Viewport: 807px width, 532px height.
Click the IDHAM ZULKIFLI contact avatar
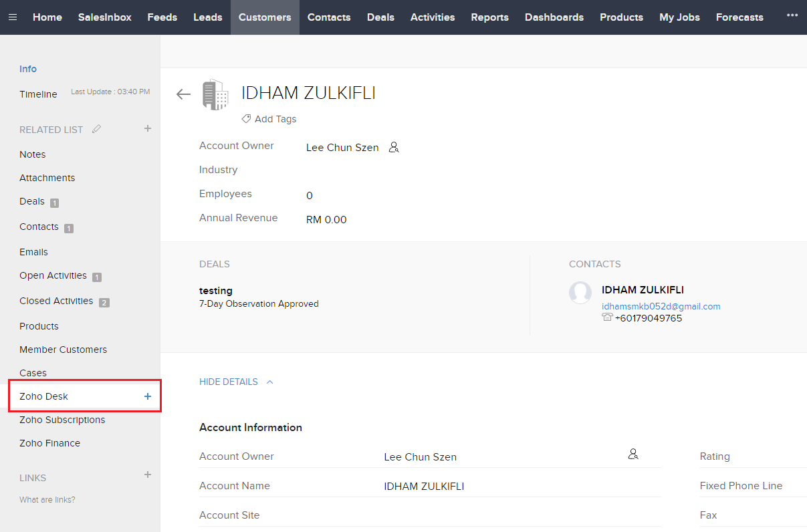pos(580,293)
